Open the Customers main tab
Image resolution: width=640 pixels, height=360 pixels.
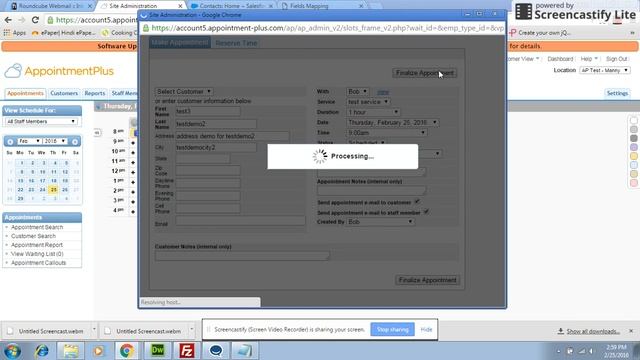pos(64,93)
